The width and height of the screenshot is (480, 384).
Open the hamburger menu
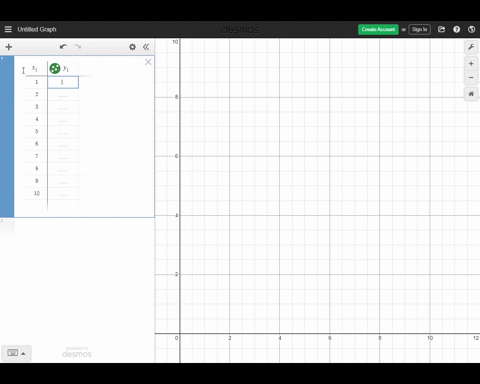click(8, 29)
